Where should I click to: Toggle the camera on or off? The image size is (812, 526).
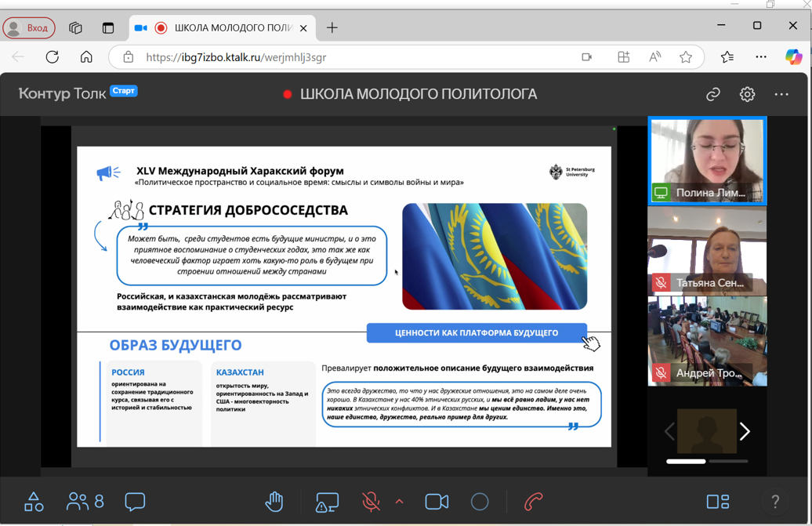(x=437, y=502)
